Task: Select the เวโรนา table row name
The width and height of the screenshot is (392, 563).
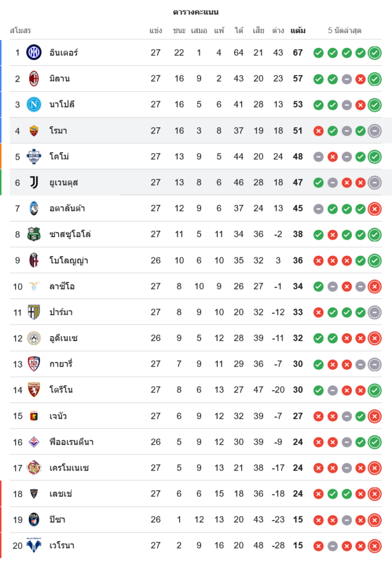Action: (x=62, y=546)
